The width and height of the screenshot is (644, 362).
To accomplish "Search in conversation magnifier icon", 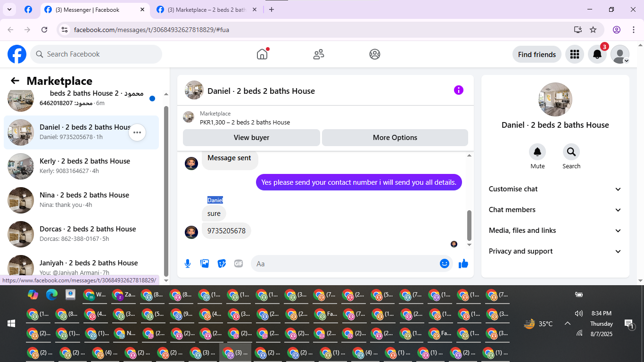I will point(571,152).
